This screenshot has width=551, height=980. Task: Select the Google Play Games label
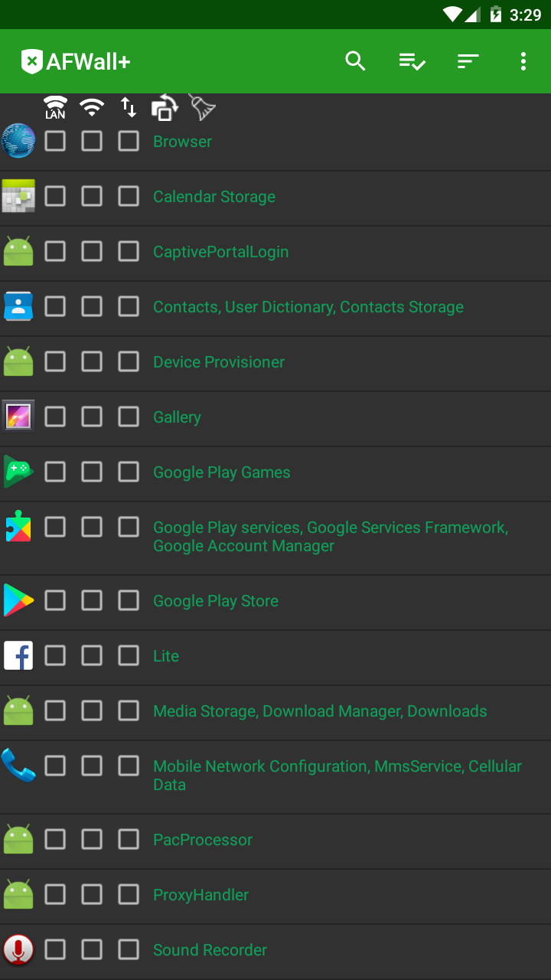click(221, 472)
